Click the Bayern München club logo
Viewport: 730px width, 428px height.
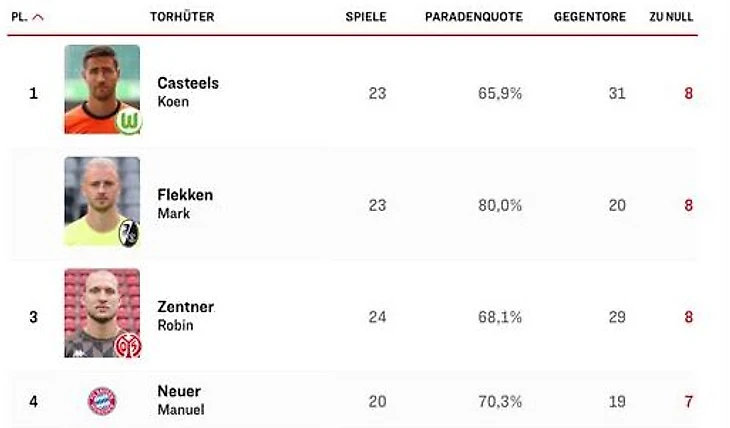102,401
